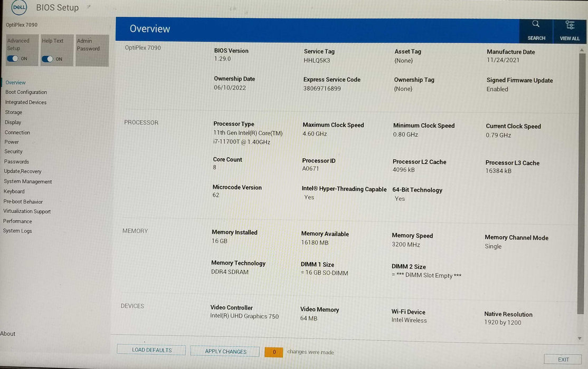Click the scrollbar down arrow
Viewport: 588px width, 369px height.
click(580, 338)
